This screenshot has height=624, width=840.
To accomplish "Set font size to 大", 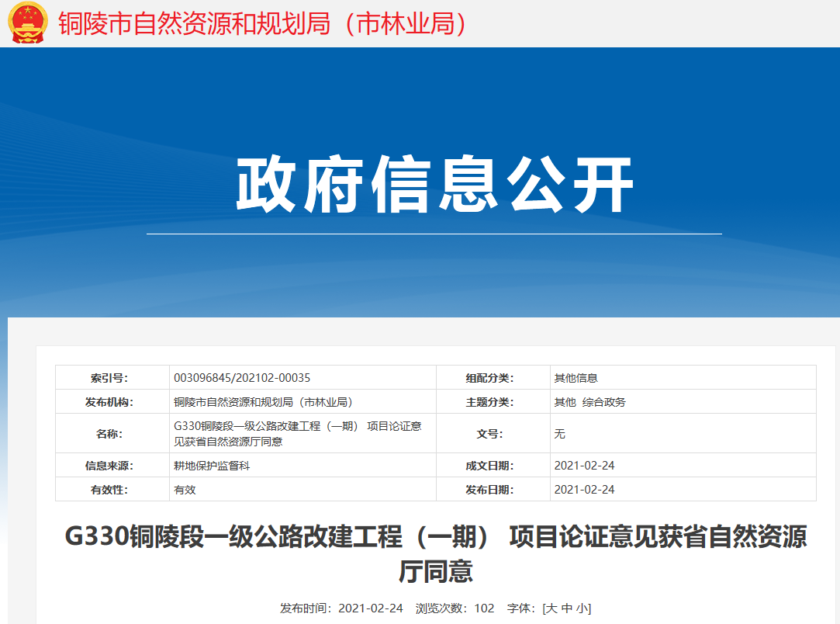I will tap(551, 608).
